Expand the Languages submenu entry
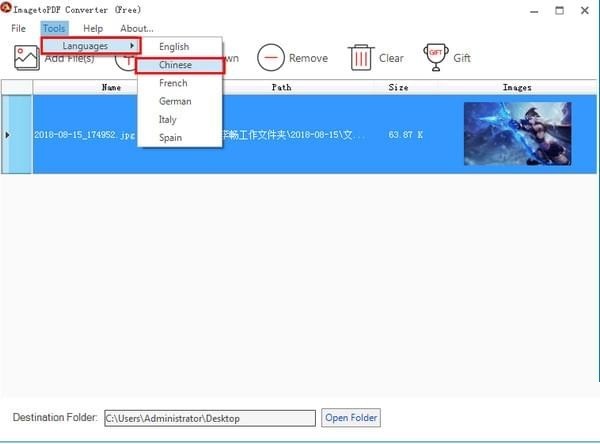This screenshot has height=444, width=600. (x=91, y=46)
